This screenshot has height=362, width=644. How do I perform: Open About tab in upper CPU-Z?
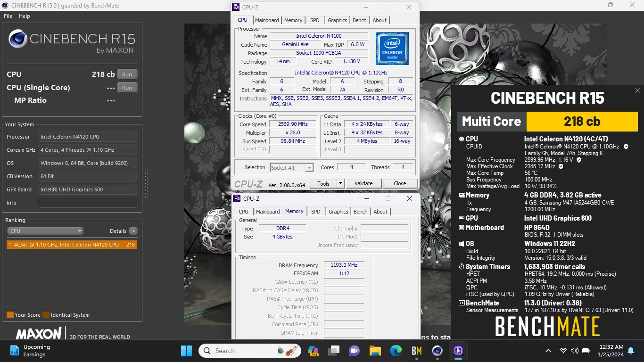(x=380, y=20)
